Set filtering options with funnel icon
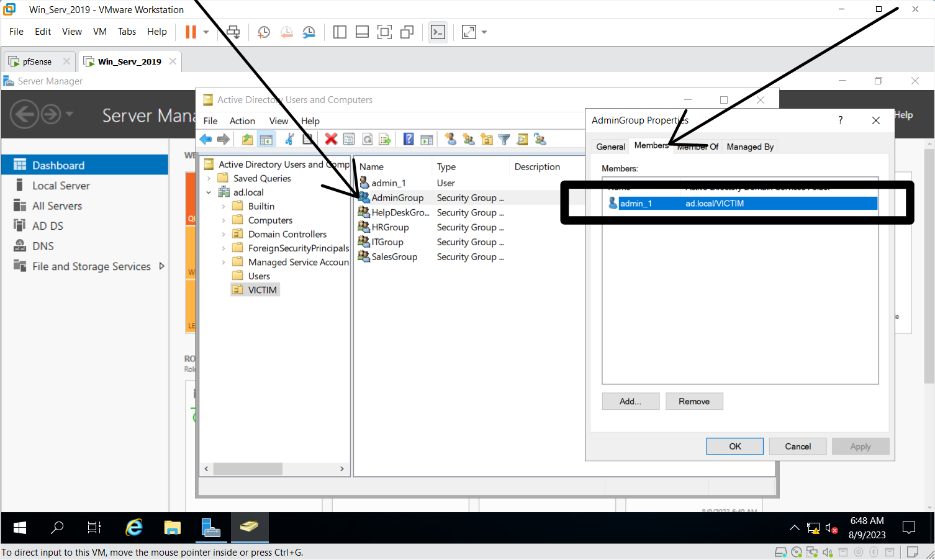Viewport: 935px width, 560px height. (504, 139)
